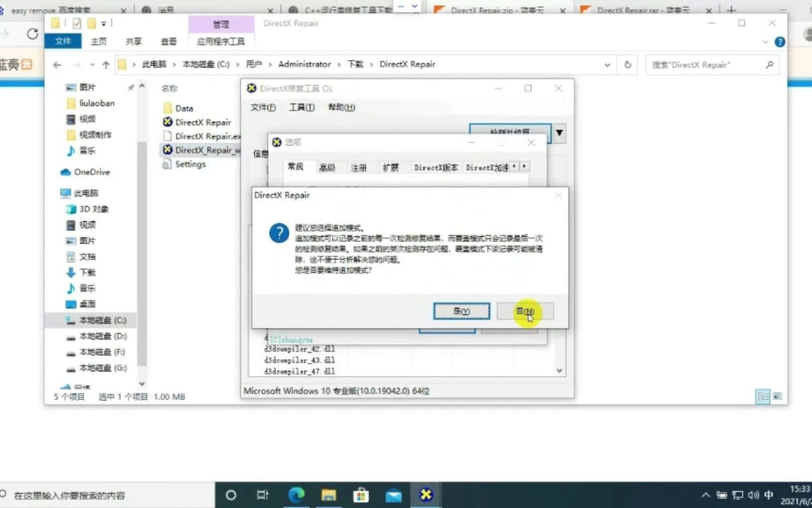
Task: Click the tab scroll right arrow in 选项
Action: tap(524, 166)
